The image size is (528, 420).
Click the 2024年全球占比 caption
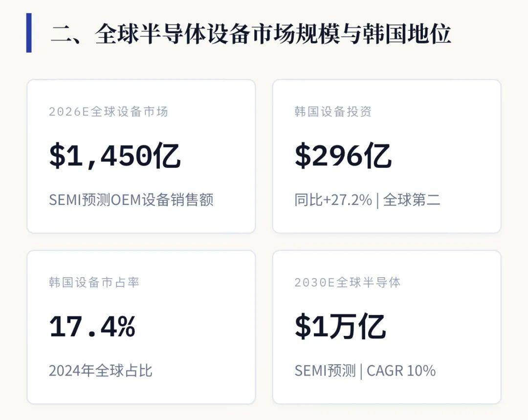tap(100, 371)
